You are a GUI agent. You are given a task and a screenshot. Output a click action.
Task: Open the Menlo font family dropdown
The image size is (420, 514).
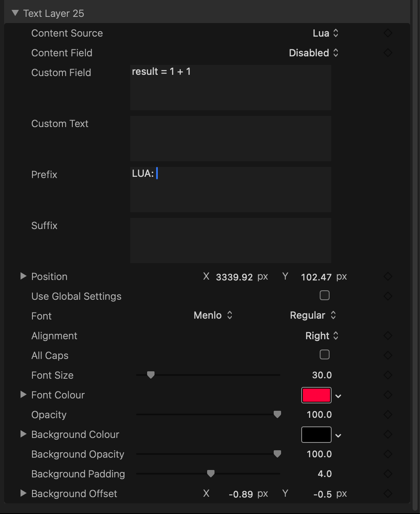pyautogui.click(x=213, y=315)
